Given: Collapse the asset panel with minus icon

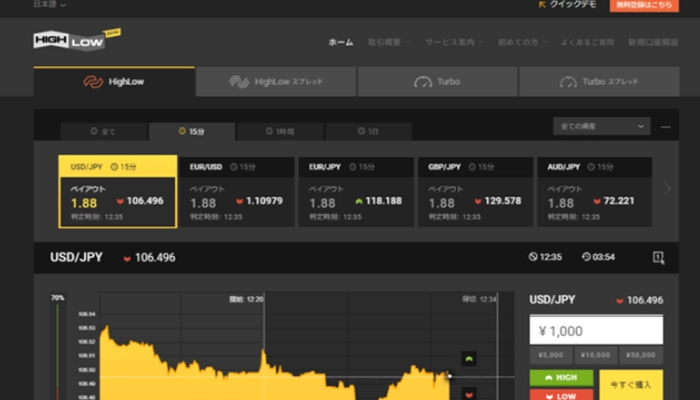Looking at the screenshot, I should [x=666, y=127].
